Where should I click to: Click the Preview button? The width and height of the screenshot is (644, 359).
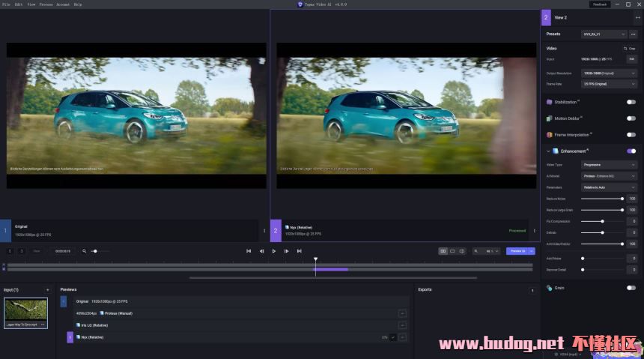click(517, 251)
